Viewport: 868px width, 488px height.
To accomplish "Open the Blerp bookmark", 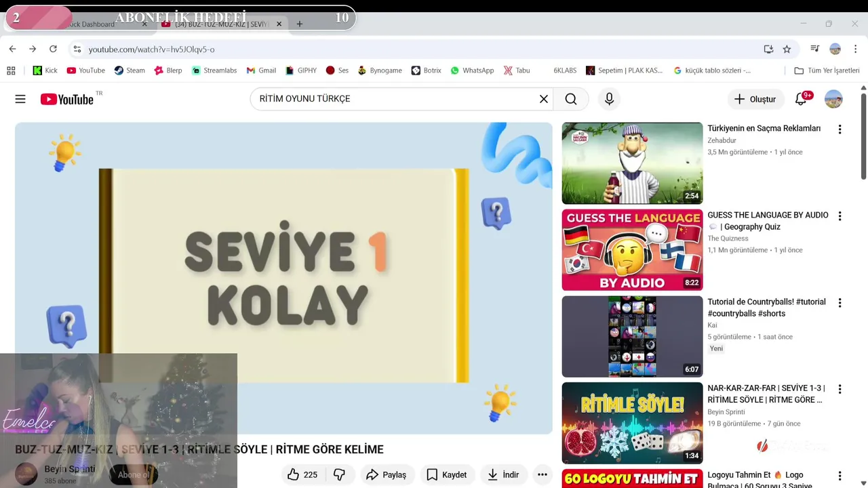I will tap(168, 70).
